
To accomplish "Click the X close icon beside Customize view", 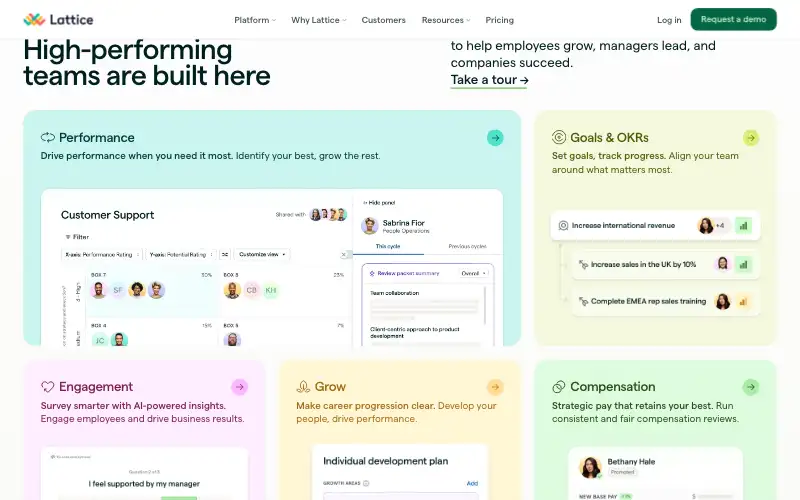I will tap(344, 254).
